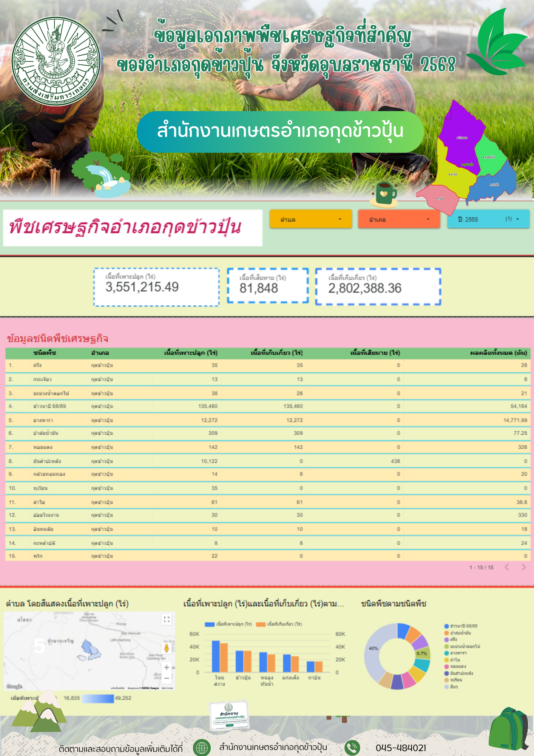The image size is (534, 756).
Task: Click the phone contact icon
Action: click(x=352, y=747)
